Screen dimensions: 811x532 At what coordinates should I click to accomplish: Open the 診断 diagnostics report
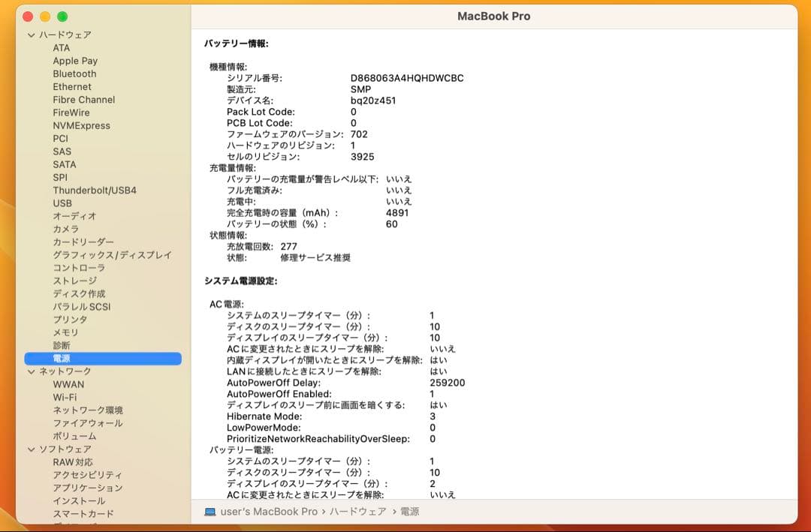(x=62, y=344)
